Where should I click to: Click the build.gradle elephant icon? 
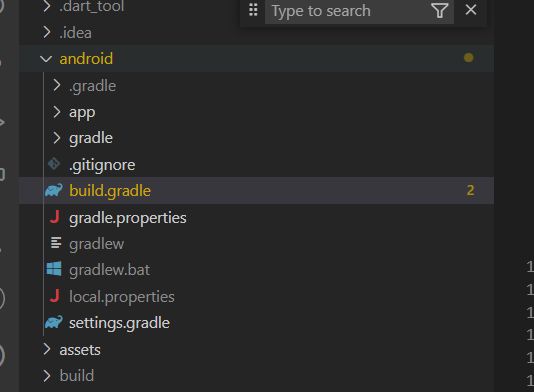(x=54, y=190)
